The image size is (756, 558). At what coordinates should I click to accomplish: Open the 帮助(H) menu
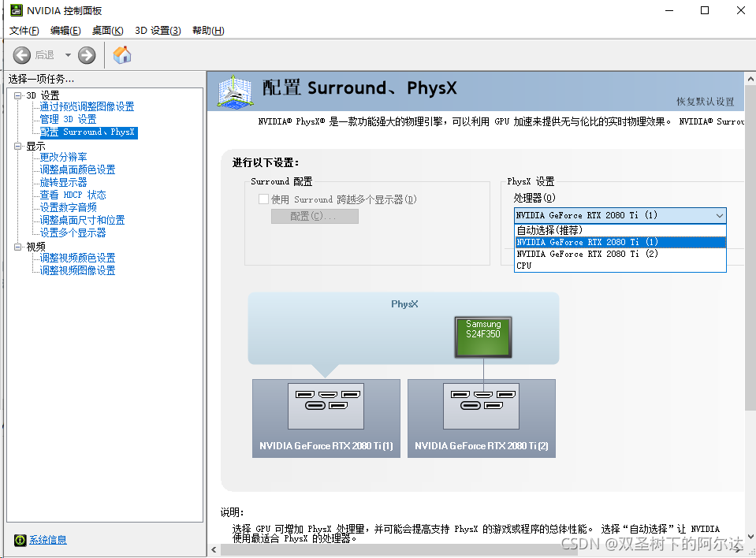pos(208,31)
